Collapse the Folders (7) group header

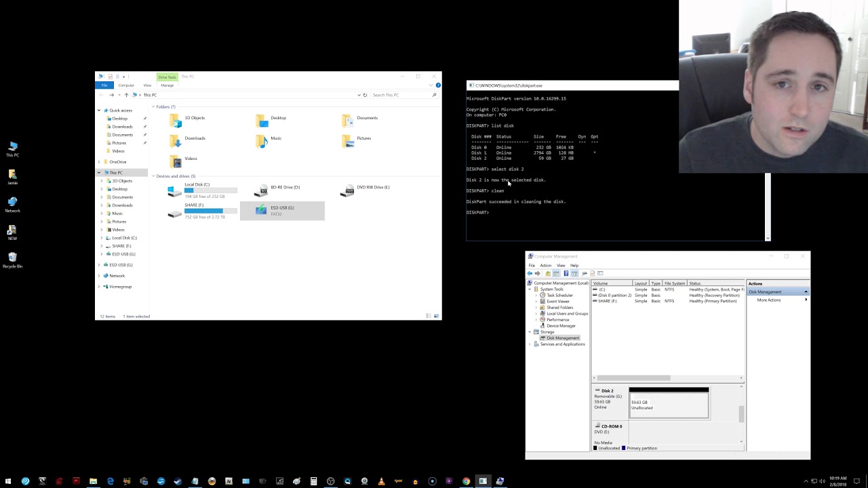(x=153, y=107)
